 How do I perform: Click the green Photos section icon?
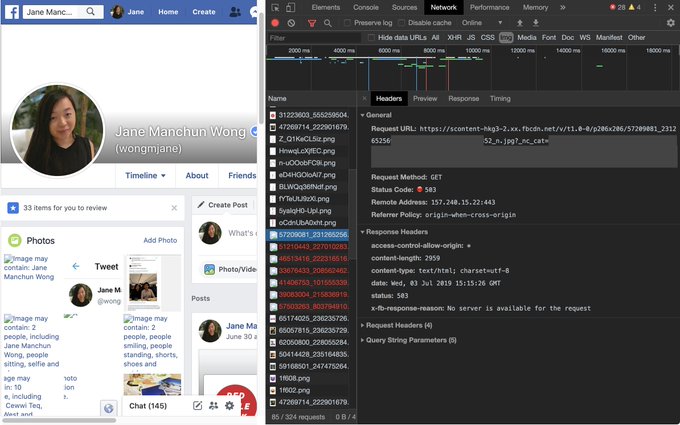click(x=14, y=240)
